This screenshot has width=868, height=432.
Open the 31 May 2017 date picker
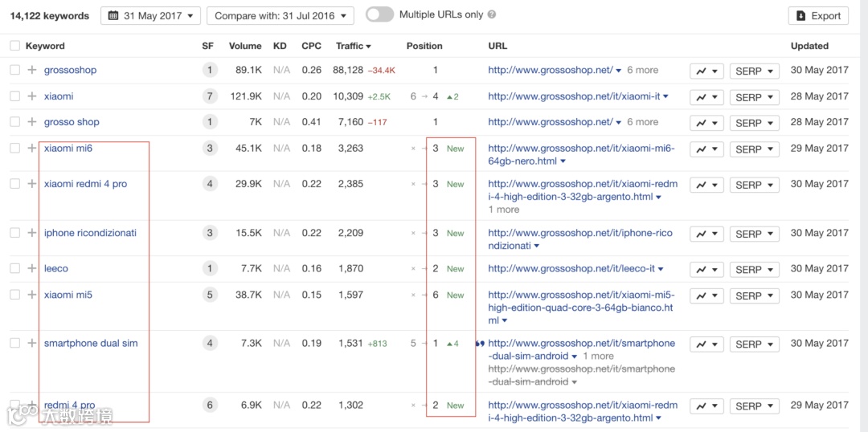point(150,15)
